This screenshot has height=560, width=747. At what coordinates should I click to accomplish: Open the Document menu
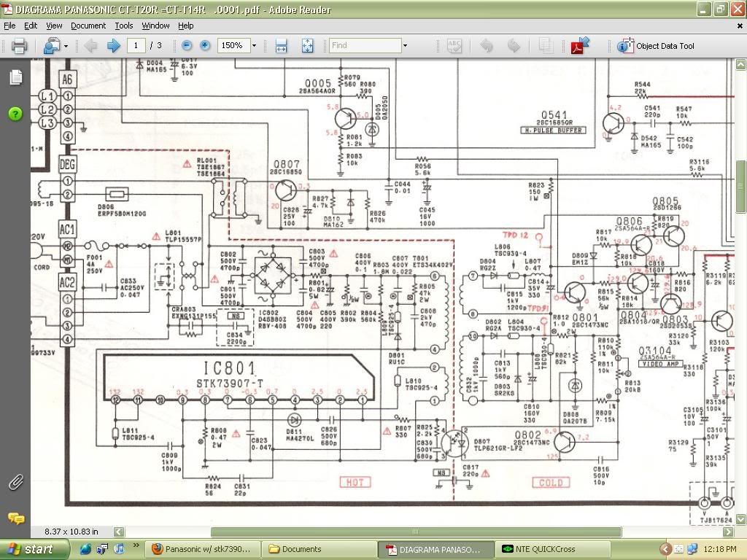pyautogui.click(x=88, y=26)
